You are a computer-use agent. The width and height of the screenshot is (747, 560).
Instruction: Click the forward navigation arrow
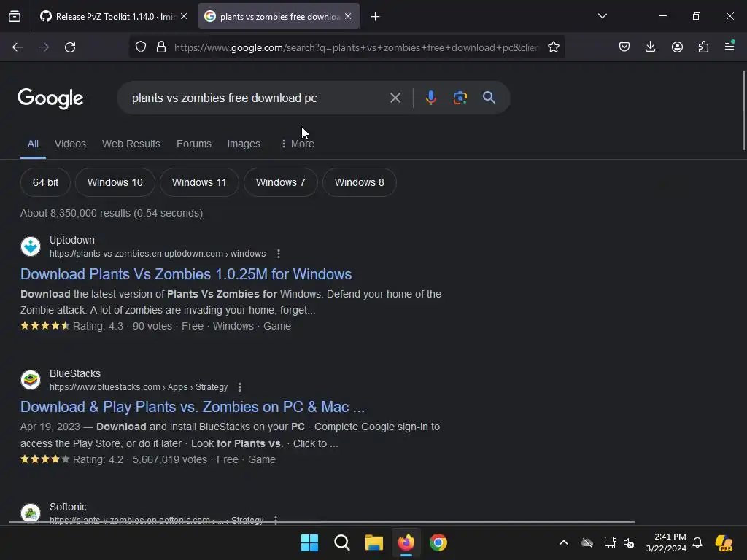pos(44,47)
